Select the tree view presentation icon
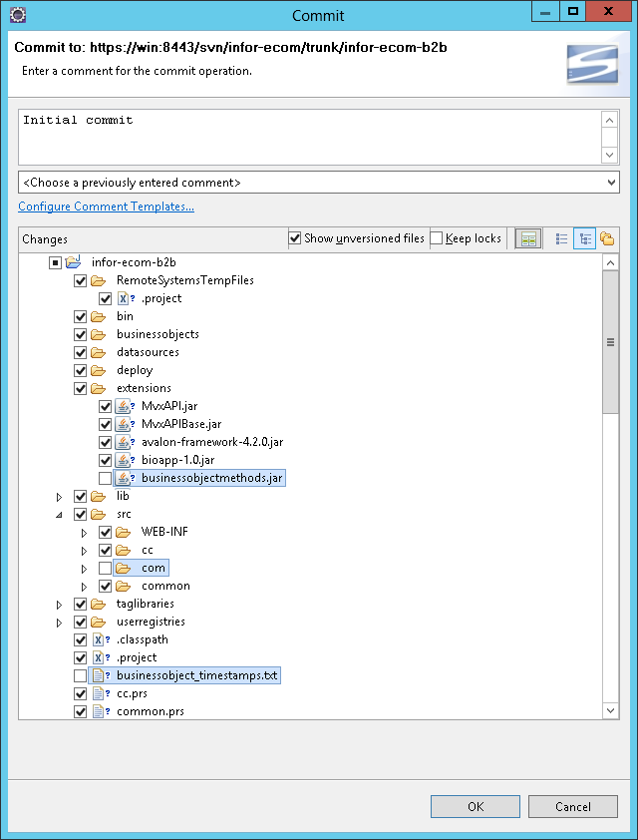 click(x=583, y=239)
